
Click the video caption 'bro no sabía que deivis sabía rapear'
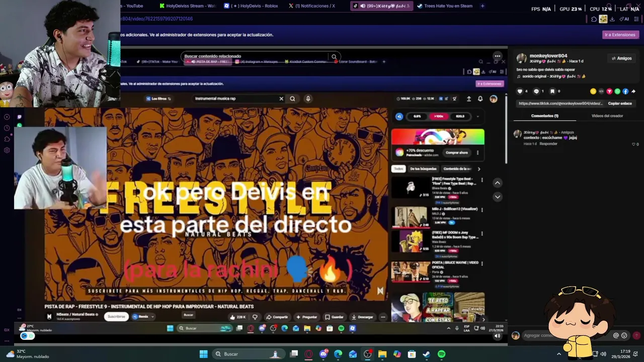pos(546,69)
